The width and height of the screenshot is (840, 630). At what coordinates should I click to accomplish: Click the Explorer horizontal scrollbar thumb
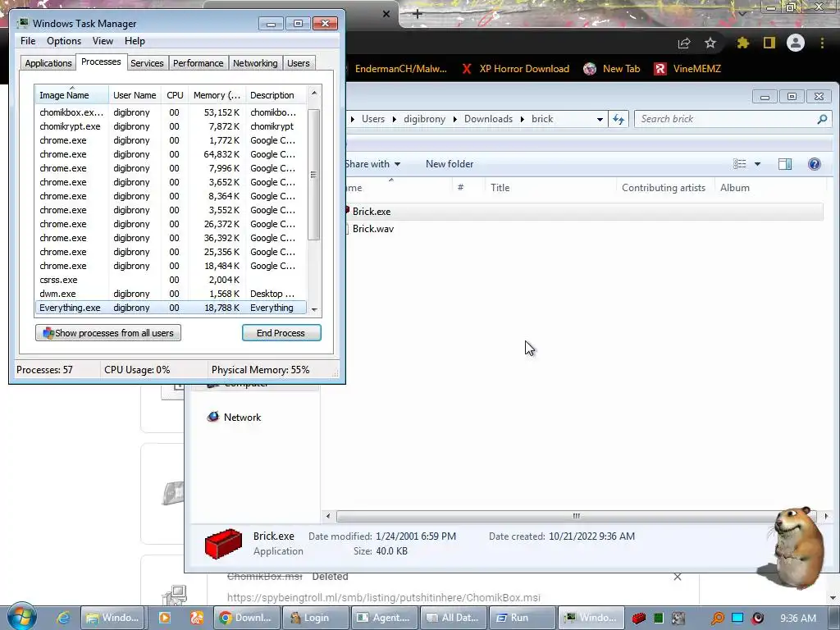(x=576, y=516)
